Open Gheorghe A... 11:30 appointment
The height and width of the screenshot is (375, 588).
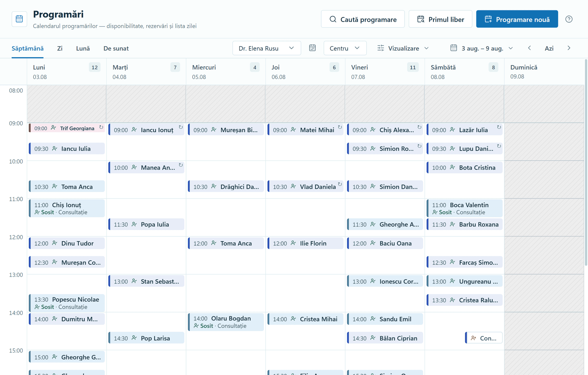coord(385,224)
